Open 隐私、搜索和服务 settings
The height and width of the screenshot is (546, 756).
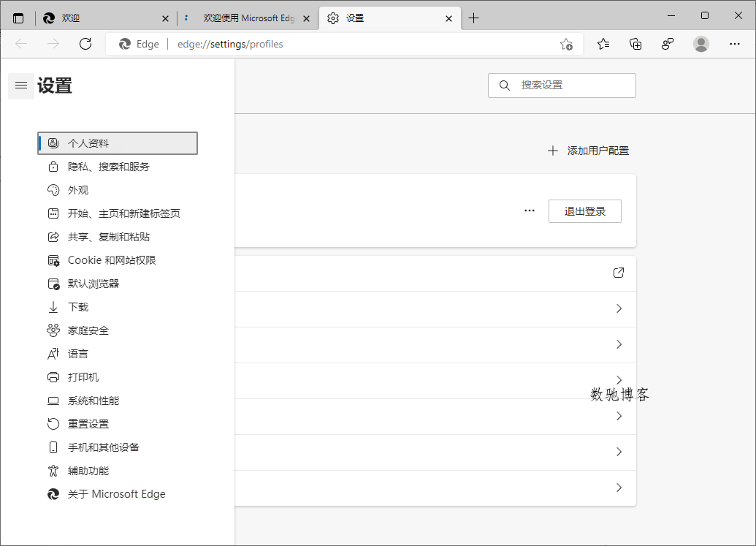(118, 167)
